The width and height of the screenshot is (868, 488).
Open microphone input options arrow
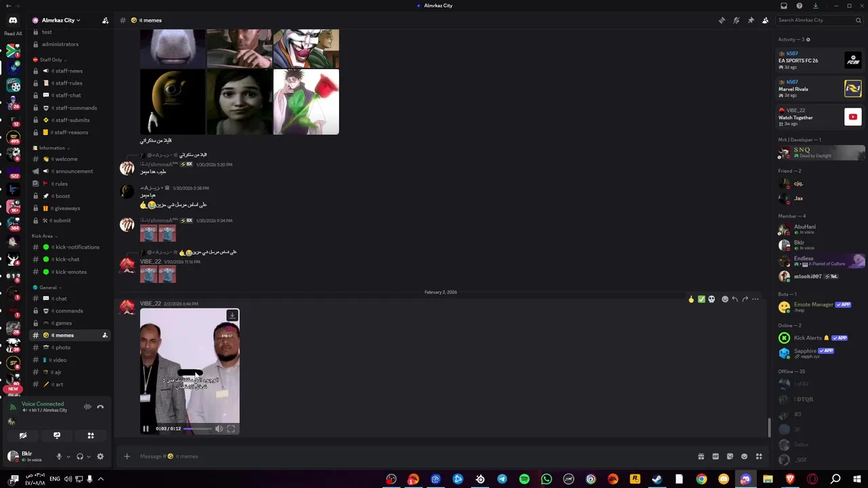coord(68,457)
